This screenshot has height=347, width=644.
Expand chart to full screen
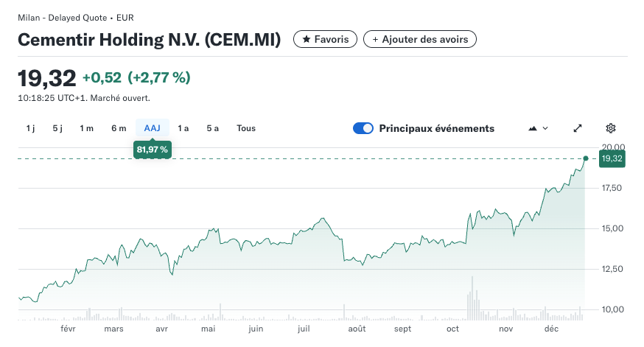[578, 128]
